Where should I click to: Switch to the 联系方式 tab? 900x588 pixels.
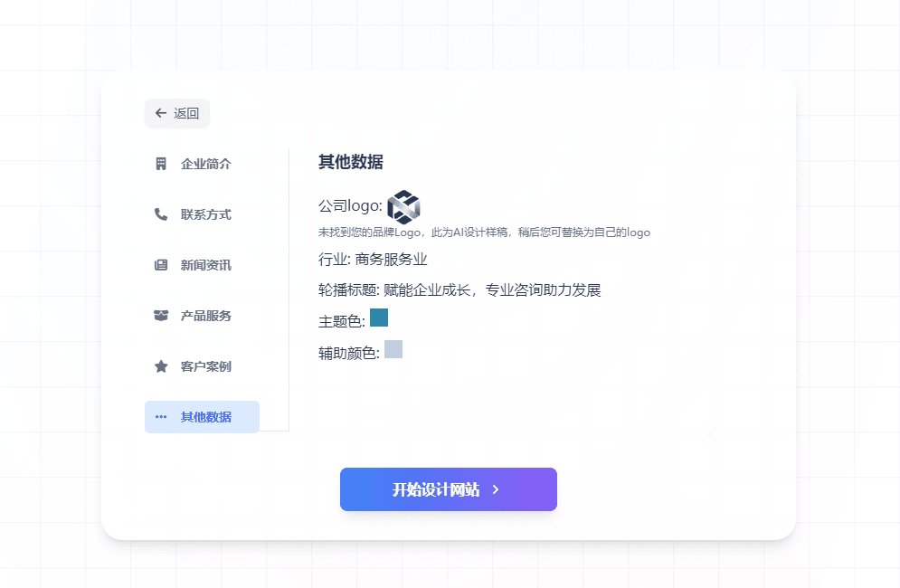(x=205, y=214)
